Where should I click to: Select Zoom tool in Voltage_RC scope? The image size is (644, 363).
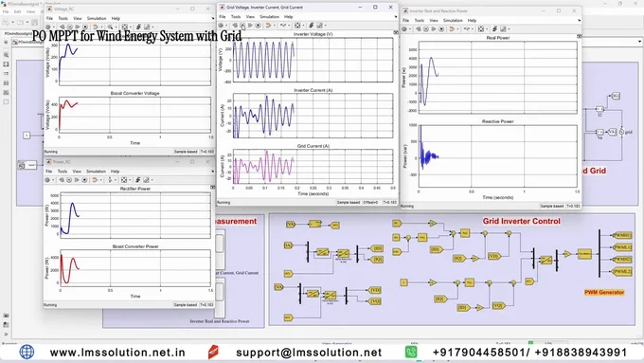(110, 27)
